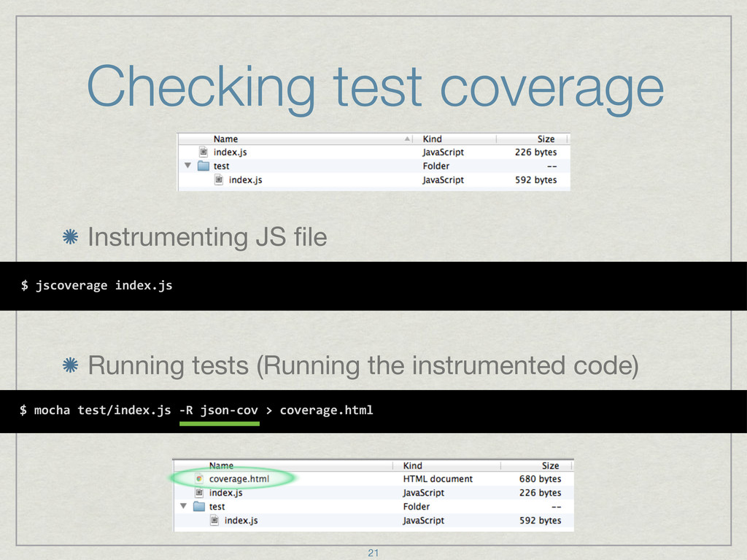The height and width of the screenshot is (560, 747).
Task: Click the test/index.js file icon in top listing
Action: pyautogui.click(x=219, y=179)
